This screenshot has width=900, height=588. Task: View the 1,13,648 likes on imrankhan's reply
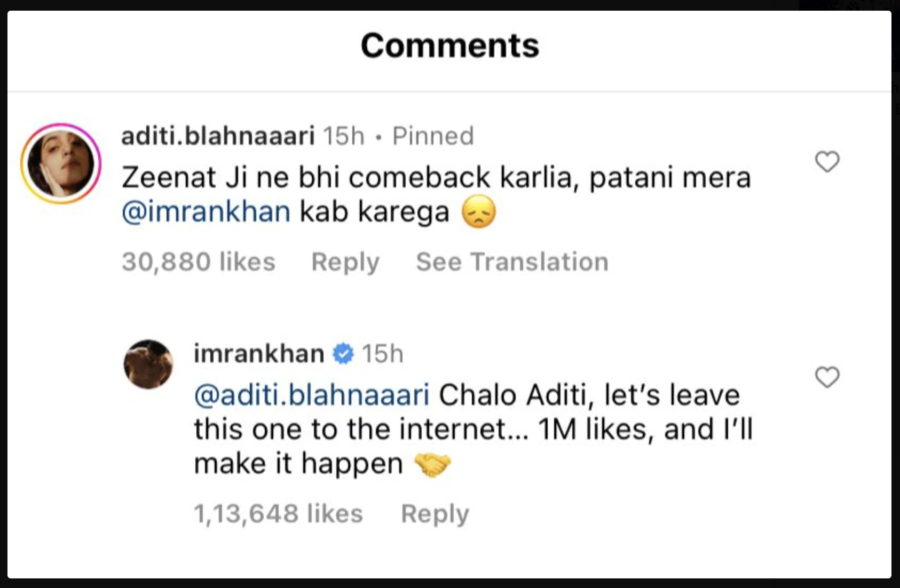pyautogui.click(x=278, y=514)
